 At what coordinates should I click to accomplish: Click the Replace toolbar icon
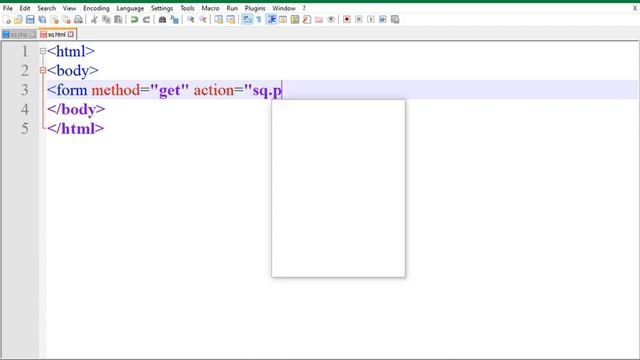tap(174, 20)
